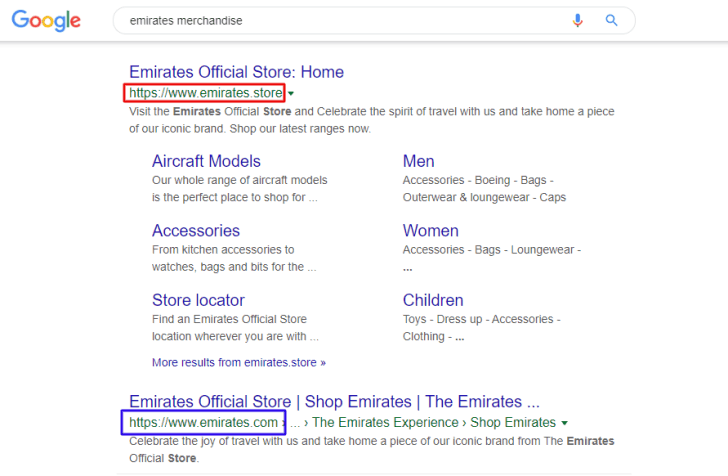The image size is (728, 476).
Task: Click the Google logo
Action: [x=46, y=20]
